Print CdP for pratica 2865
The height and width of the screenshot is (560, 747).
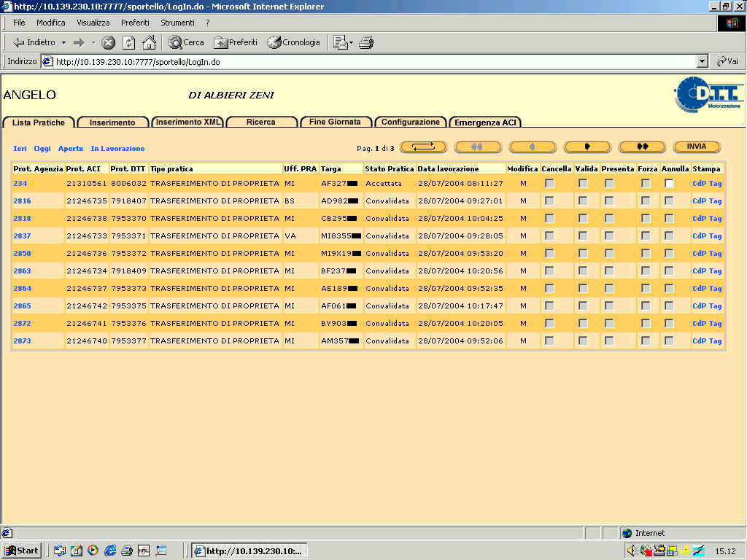(699, 306)
